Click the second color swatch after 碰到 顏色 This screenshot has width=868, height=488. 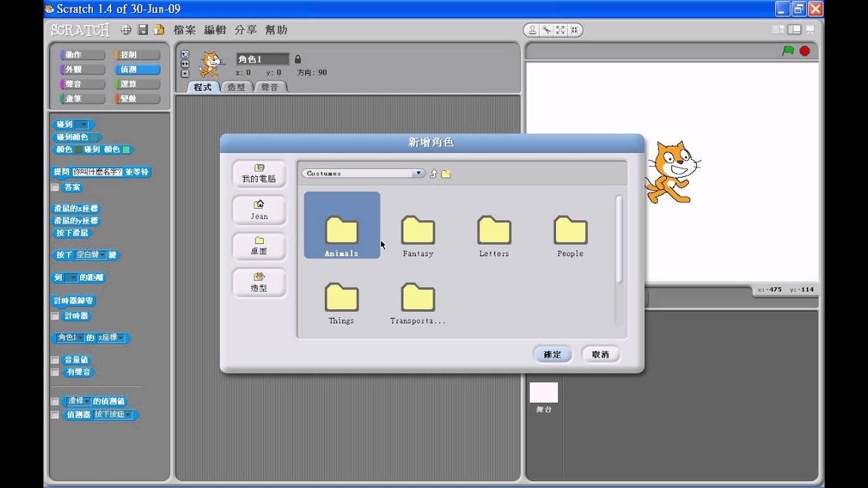(x=126, y=149)
